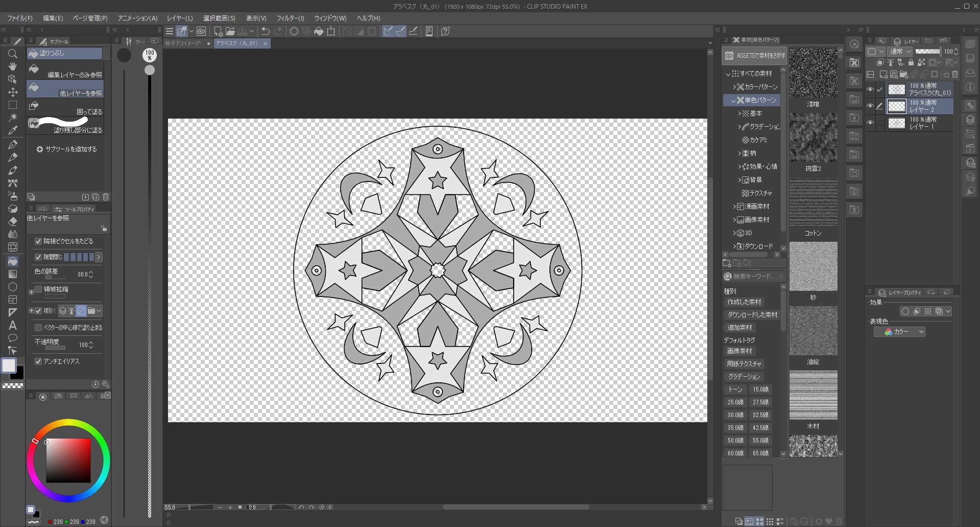Select the 油絵 texture material thumbnail
The image size is (980, 527).
pyautogui.click(x=813, y=331)
